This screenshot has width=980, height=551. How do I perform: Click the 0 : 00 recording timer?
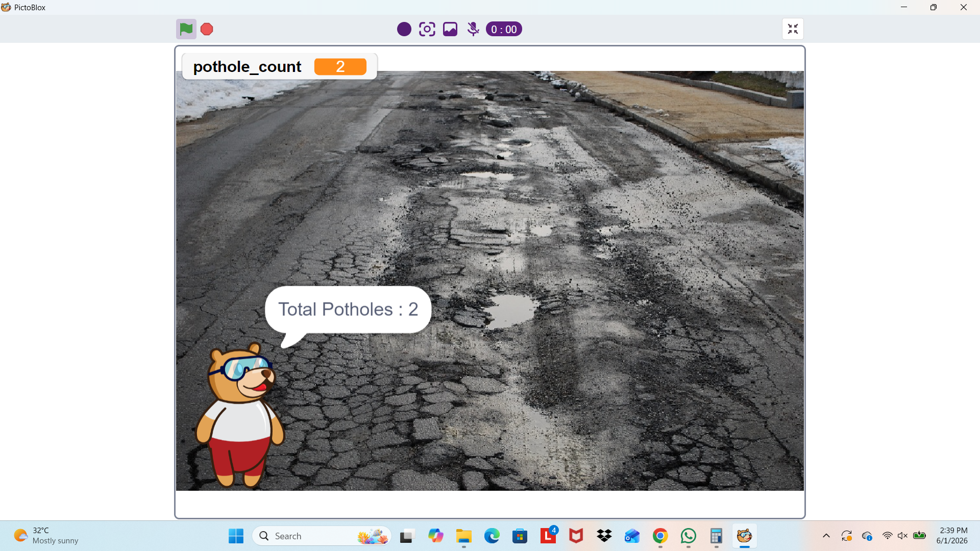tap(504, 29)
